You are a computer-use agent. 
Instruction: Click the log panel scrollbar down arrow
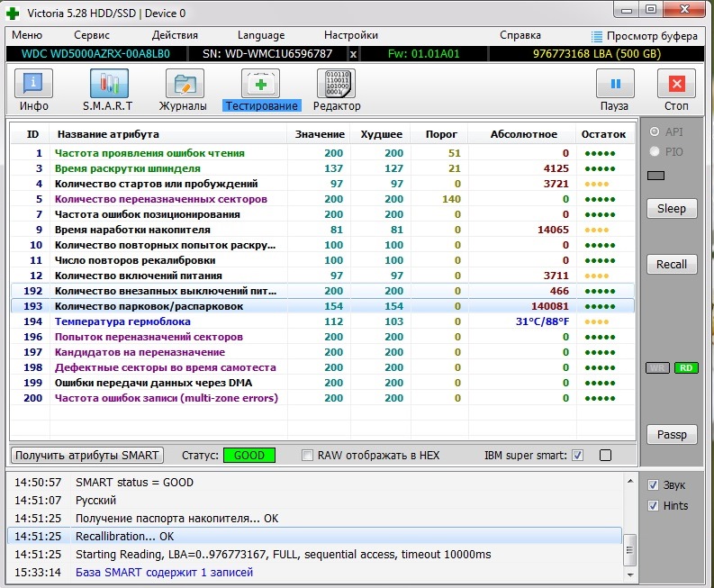pyautogui.click(x=630, y=574)
